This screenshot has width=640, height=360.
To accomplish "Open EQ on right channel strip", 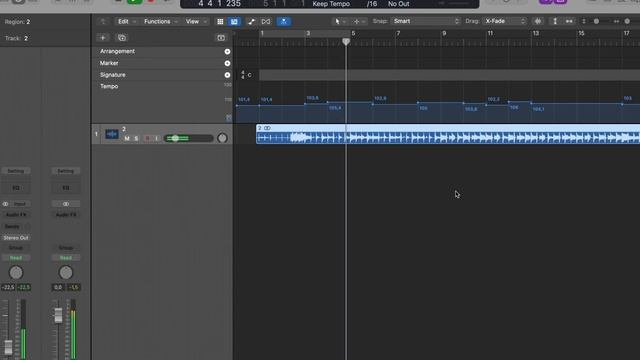I will click(x=66, y=188).
